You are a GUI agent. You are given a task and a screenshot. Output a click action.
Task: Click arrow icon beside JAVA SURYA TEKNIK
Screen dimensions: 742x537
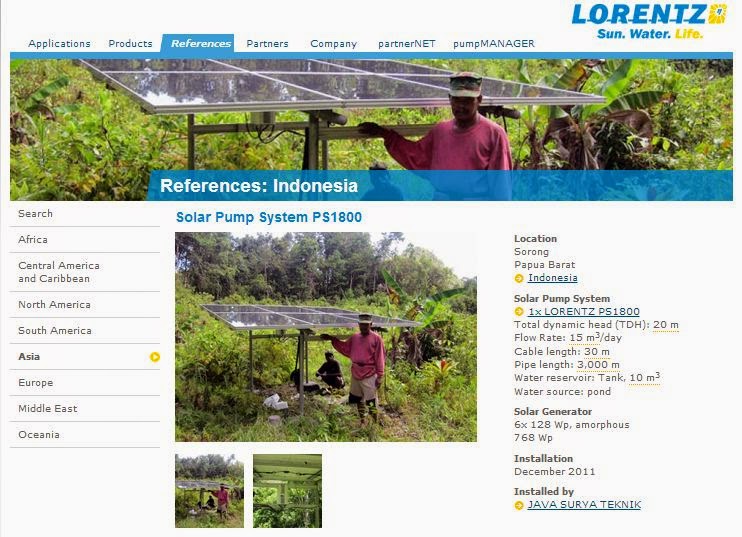point(519,505)
